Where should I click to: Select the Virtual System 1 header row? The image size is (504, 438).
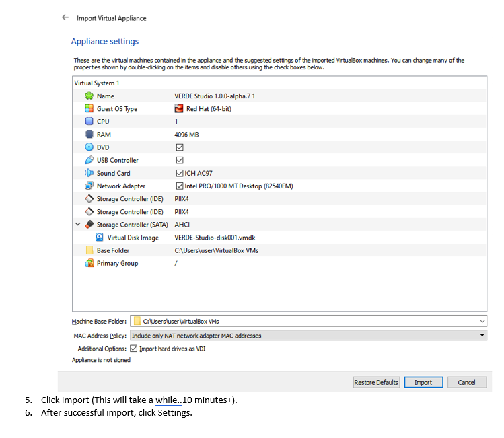click(279, 83)
